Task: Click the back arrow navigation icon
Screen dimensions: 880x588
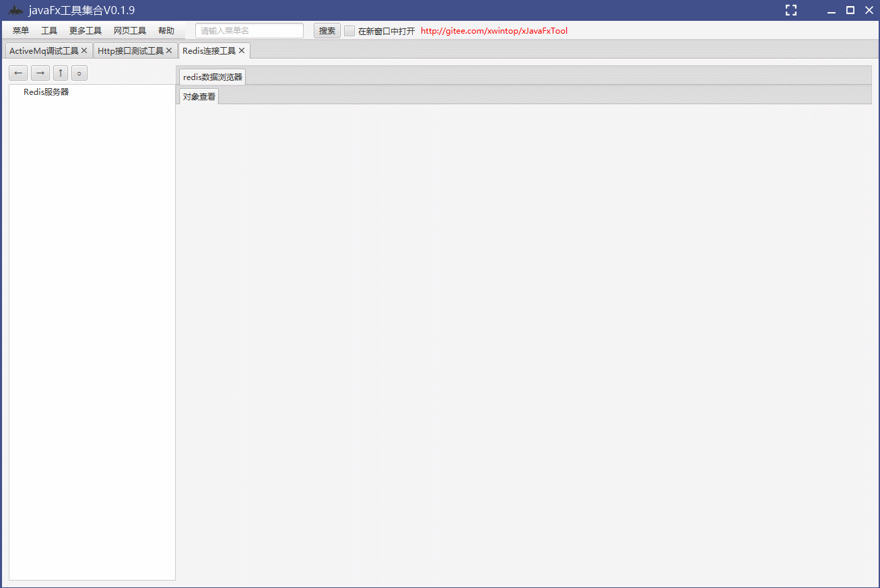Action: 18,73
